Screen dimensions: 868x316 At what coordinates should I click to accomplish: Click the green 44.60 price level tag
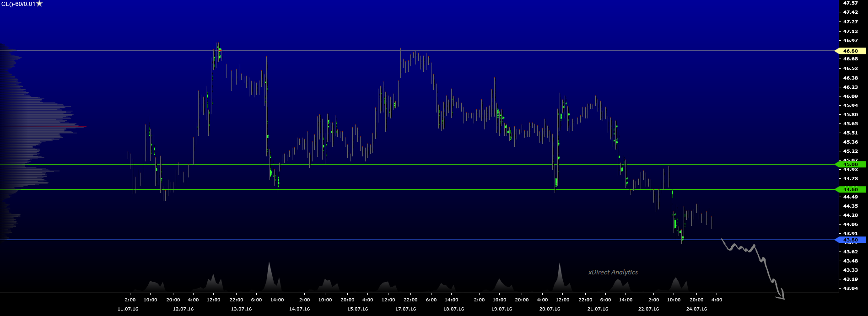(x=850, y=189)
